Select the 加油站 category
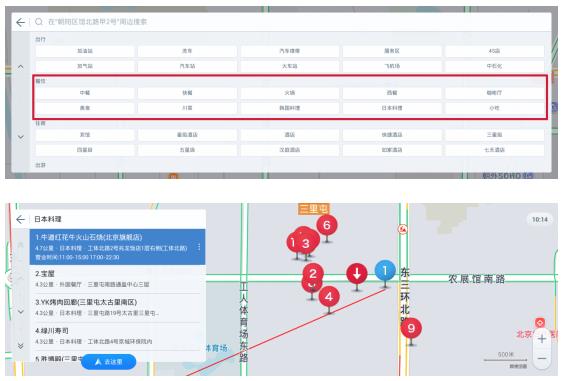564x381 pixels. pos(85,51)
